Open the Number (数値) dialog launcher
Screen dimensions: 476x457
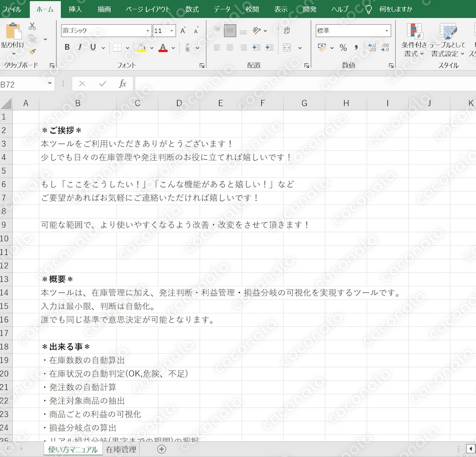click(391, 66)
